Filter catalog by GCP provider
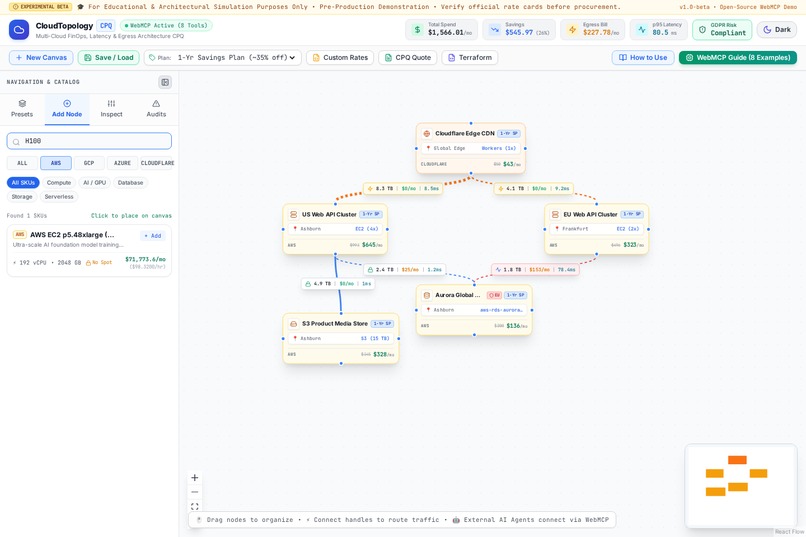This screenshot has width=806, height=537. pyautogui.click(x=89, y=163)
